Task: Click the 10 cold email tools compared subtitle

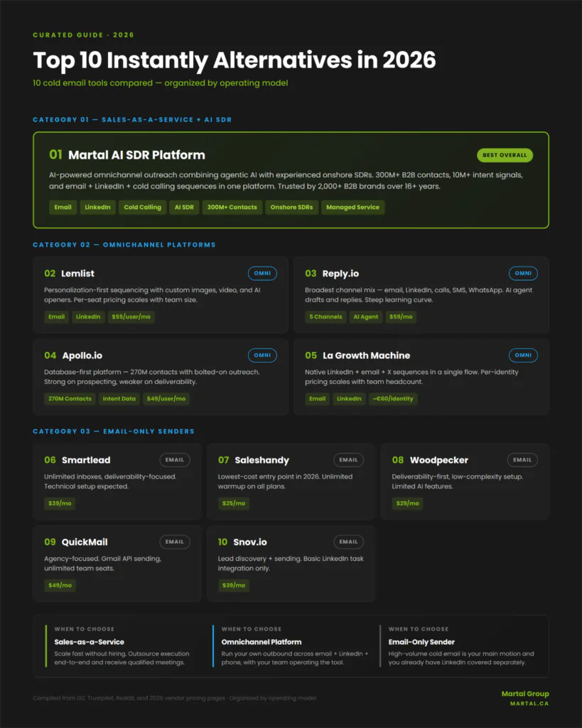Action: 160,83
